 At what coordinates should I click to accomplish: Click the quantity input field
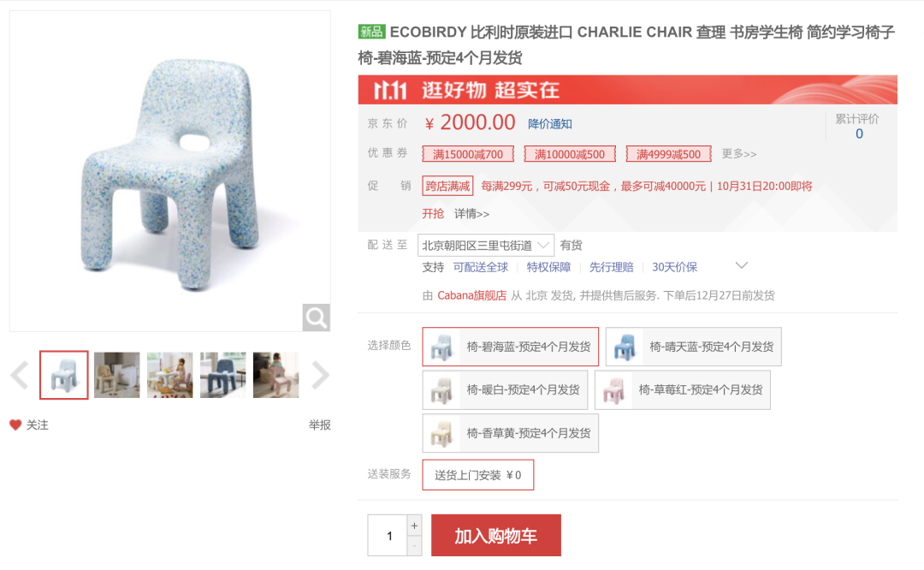388,535
